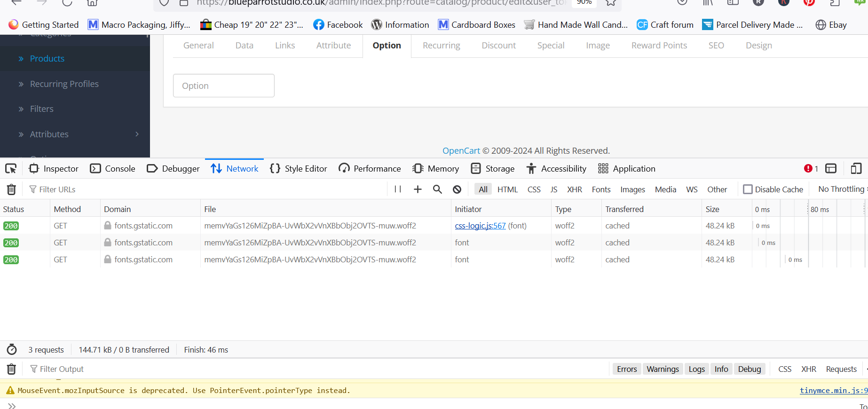Filter requests by Fonts

click(601, 189)
